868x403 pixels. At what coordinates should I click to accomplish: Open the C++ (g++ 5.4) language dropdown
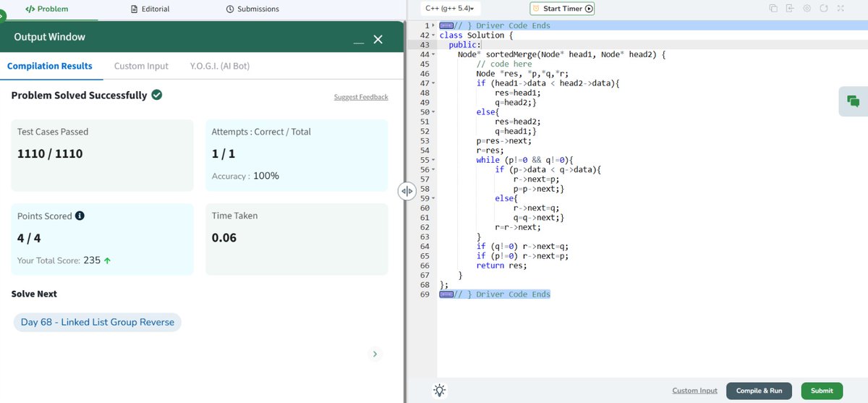(x=449, y=9)
